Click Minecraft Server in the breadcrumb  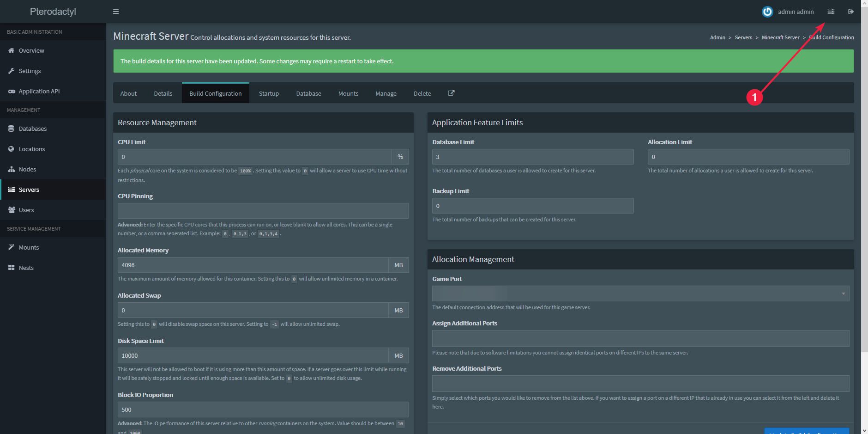click(781, 37)
